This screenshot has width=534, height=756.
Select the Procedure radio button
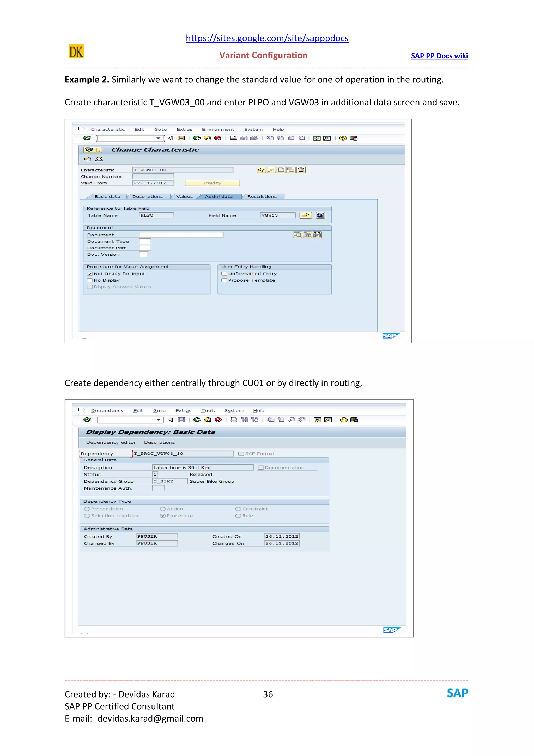[162, 516]
